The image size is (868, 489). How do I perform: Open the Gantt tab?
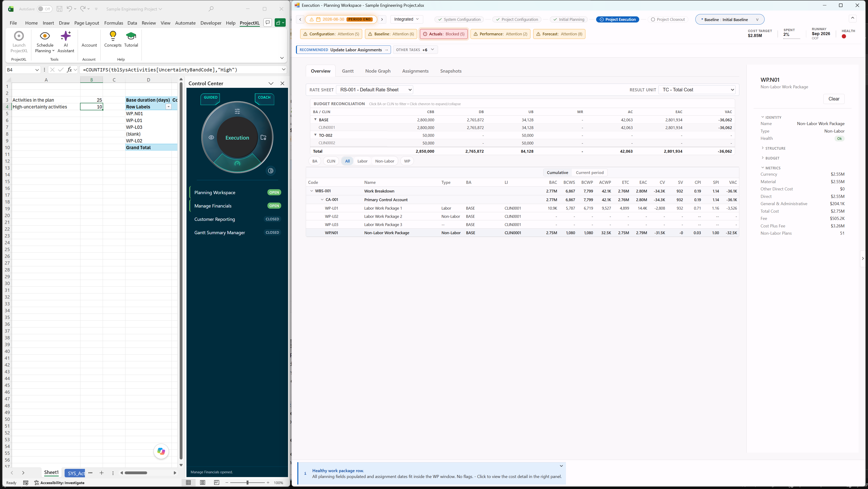[348, 71]
